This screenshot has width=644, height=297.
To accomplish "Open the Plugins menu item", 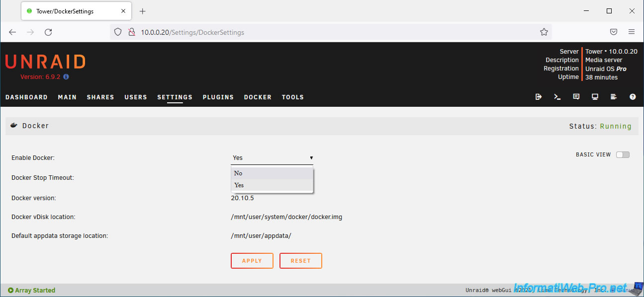I will (218, 97).
